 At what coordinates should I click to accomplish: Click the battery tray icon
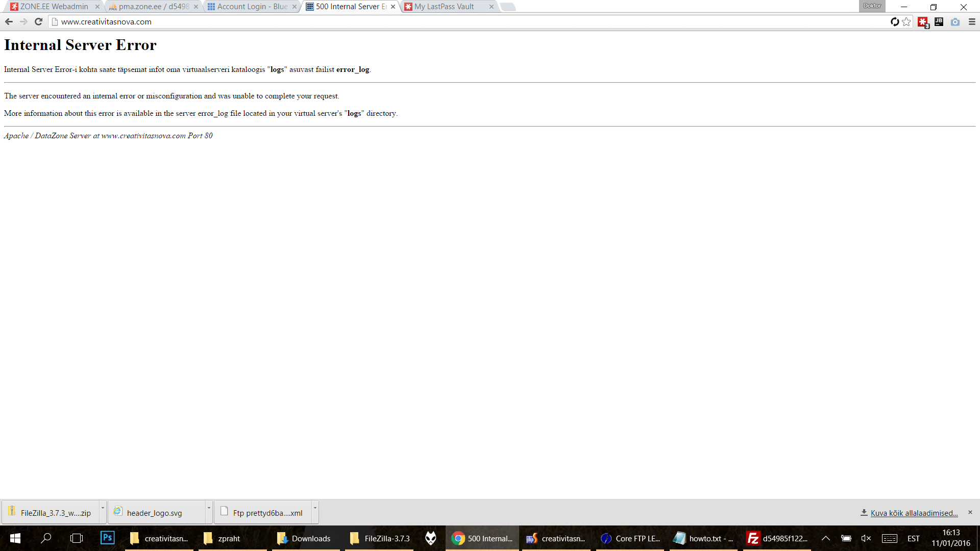[846, 538]
